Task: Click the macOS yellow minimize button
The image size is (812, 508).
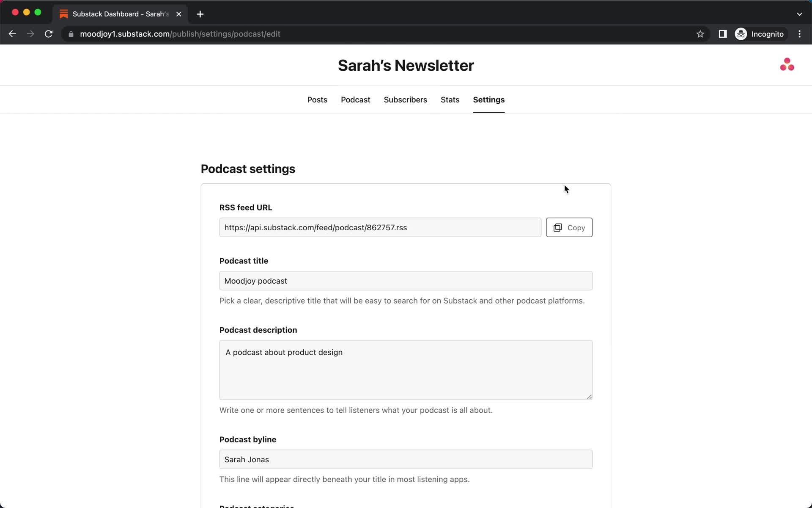Action: pos(26,12)
